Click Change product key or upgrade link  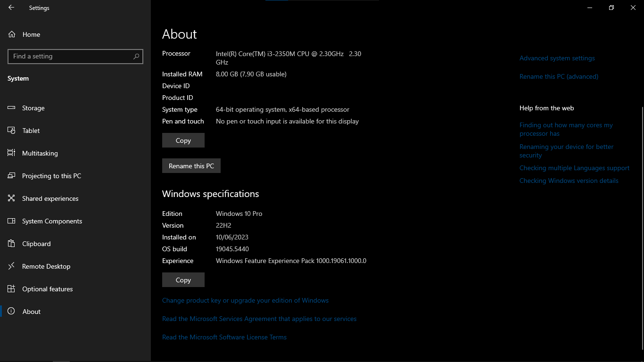[x=245, y=301]
